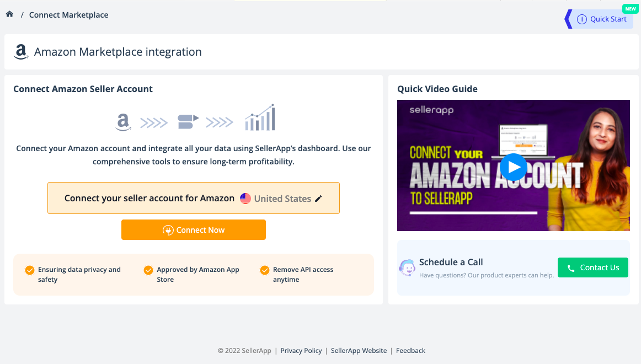Open the SellerApp Website footer link

pyautogui.click(x=359, y=351)
